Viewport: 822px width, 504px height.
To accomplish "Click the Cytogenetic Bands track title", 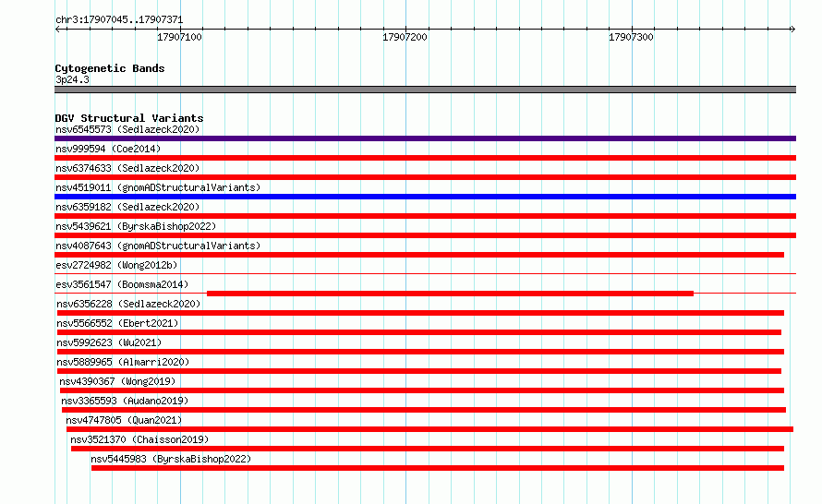I will click(110, 68).
